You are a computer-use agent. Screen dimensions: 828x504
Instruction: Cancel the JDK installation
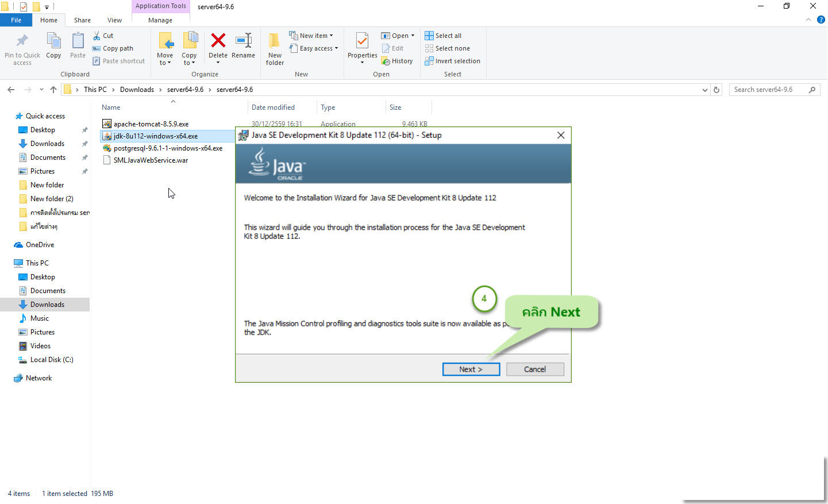[535, 369]
